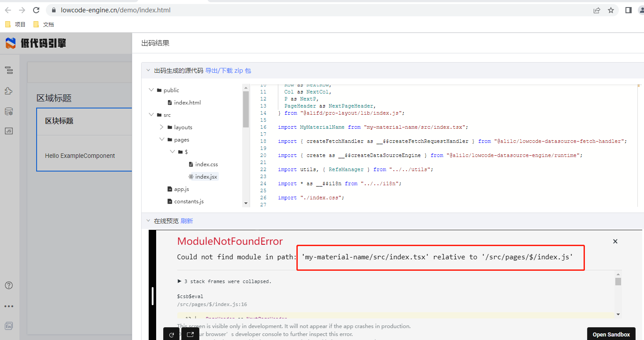
Task: Share this page from the address bar
Action: (597, 10)
